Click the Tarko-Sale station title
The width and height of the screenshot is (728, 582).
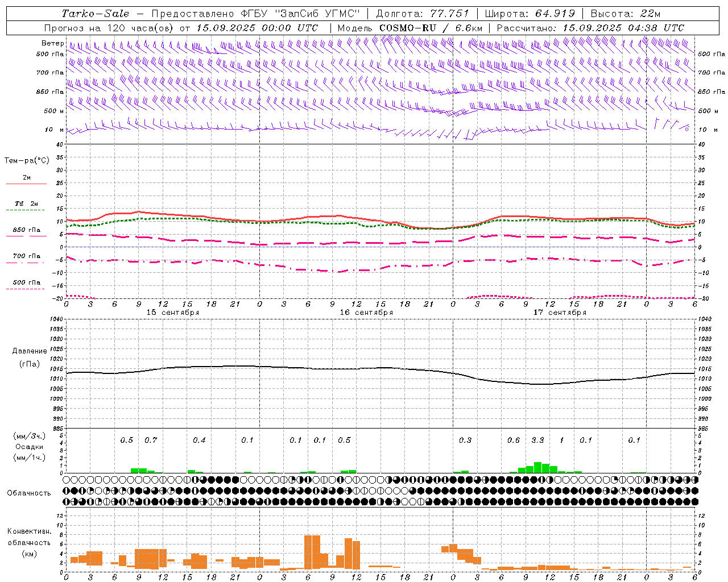pos(95,14)
